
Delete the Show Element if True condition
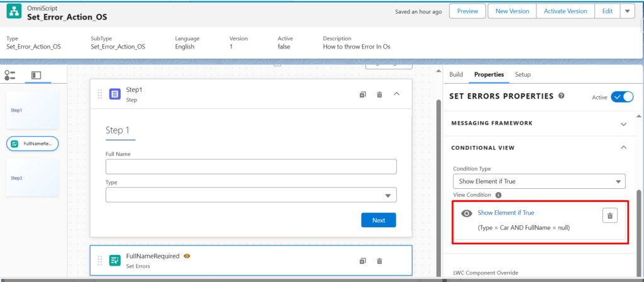click(610, 215)
